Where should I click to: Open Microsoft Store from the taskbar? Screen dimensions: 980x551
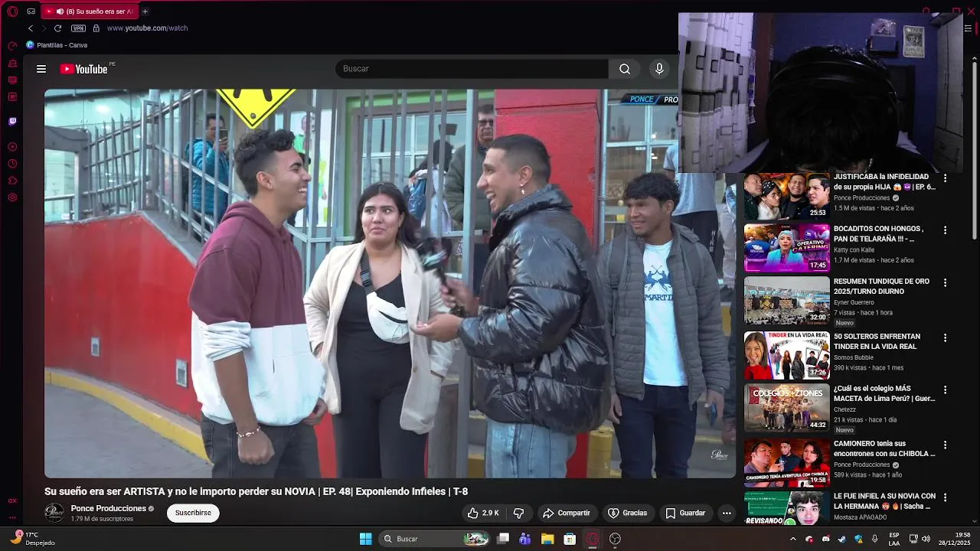point(570,539)
